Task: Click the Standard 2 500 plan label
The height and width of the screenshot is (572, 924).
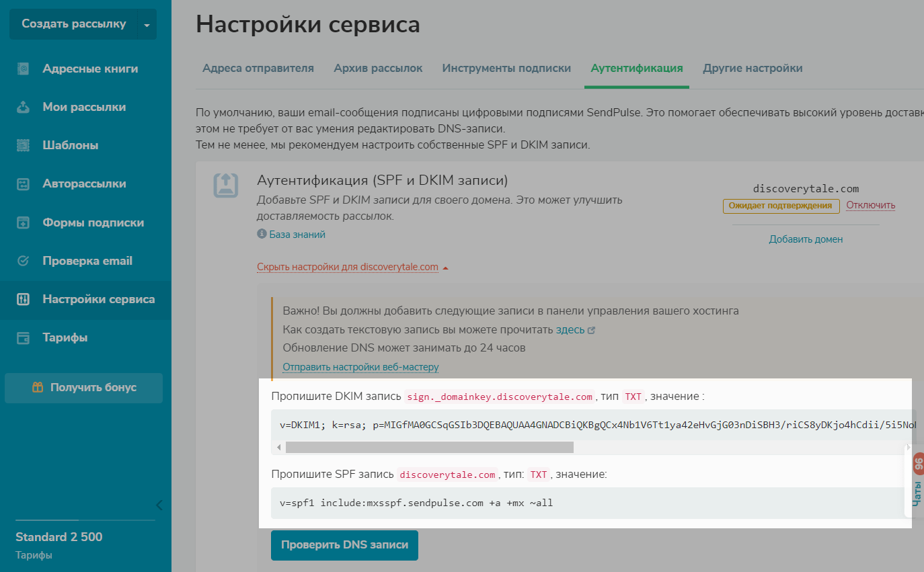Action: pyautogui.click(x=59, y=537)
